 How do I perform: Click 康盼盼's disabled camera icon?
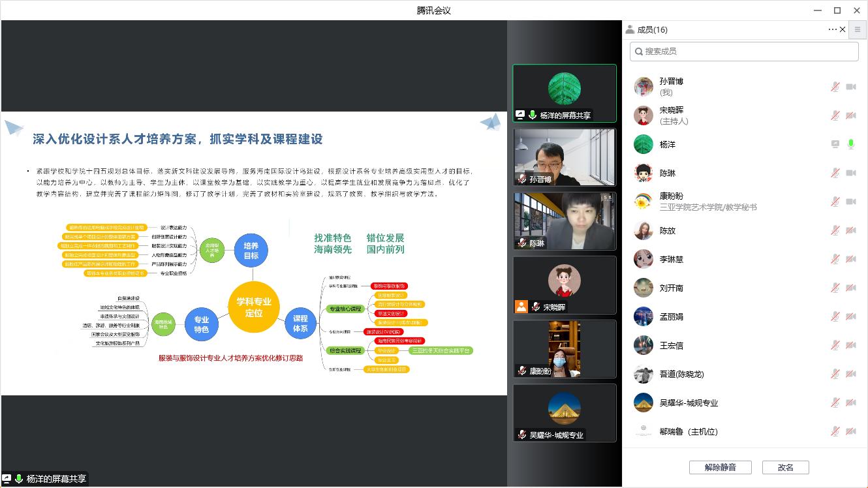pos(851,202)
